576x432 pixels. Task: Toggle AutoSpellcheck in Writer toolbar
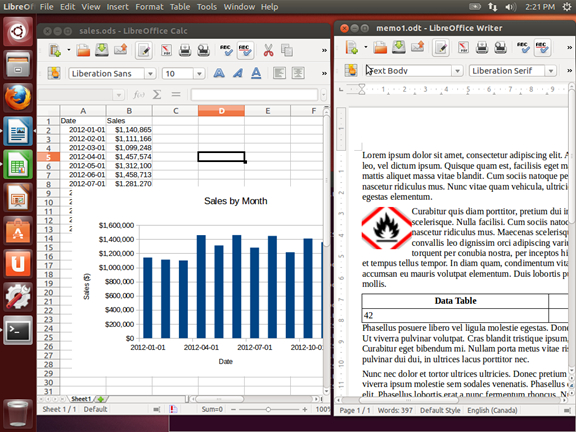click(x=542, y=47)
